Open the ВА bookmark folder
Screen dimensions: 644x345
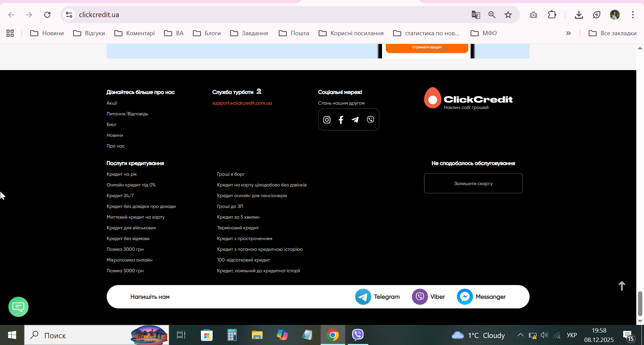[174, 33]
